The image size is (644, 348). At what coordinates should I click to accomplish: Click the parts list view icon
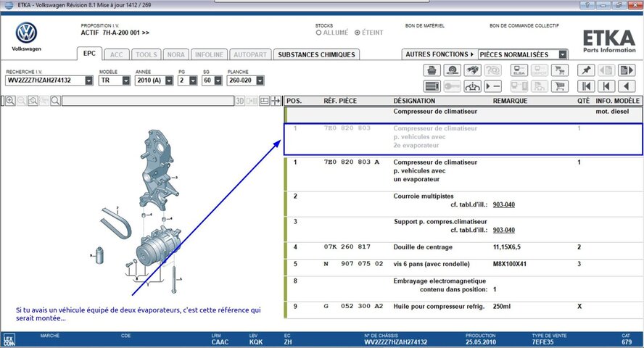pyautogui.click(x=432, y=86)
